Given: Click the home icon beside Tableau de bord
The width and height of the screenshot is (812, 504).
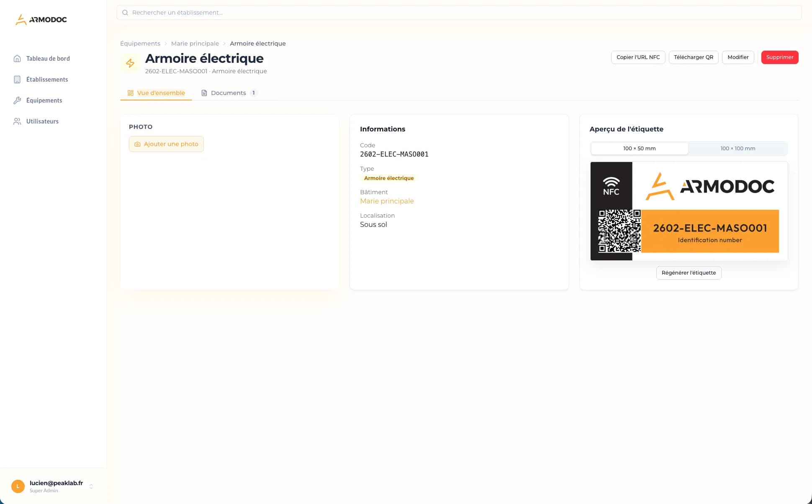Looking at the screenshot, I should point(17,59).
